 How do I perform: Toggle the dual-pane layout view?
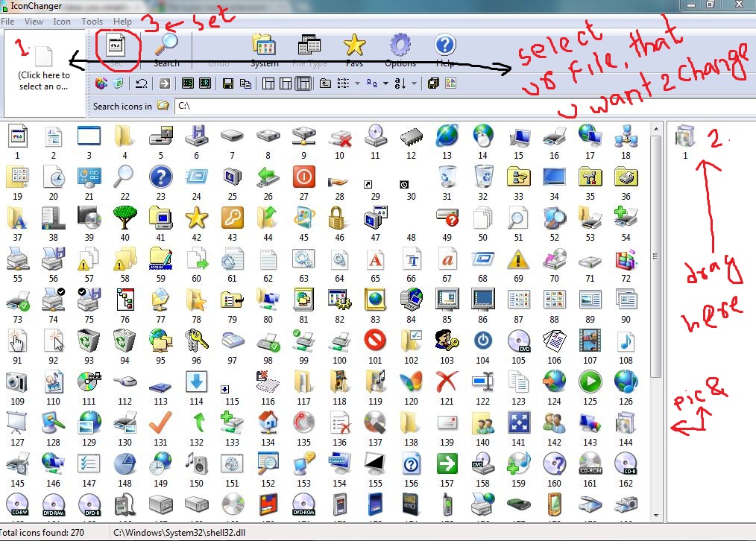coord(284,83)
